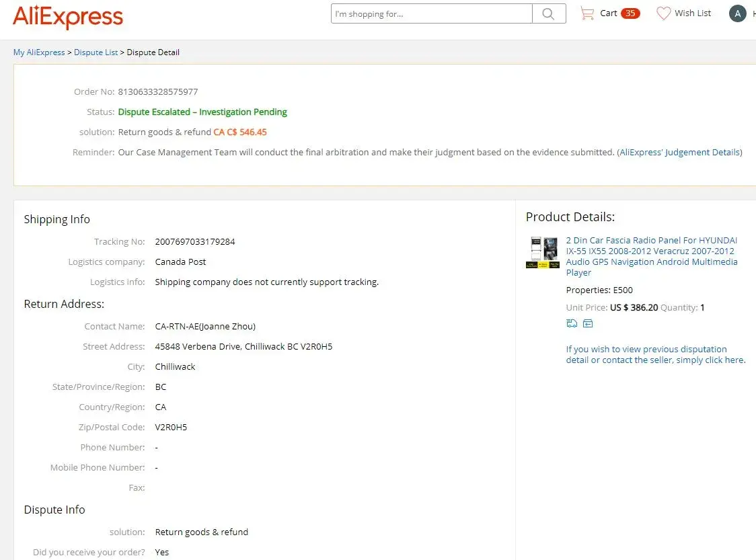This screenshot has height=560, width=756.
Task: Click the return box icon under product
Action: pos(588,323)
